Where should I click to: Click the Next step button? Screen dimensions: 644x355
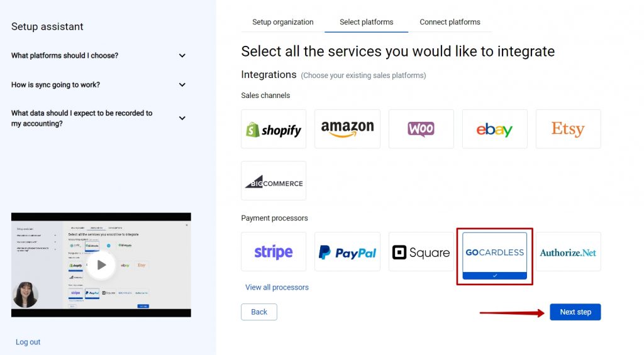[x=575, y=312]
